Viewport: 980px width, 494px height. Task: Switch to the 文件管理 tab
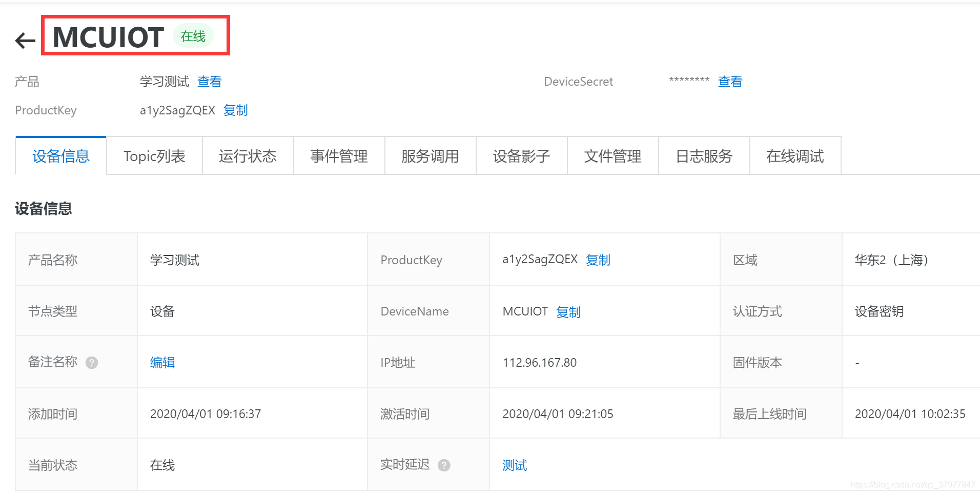pyautogui.click(x=612, y=156)
